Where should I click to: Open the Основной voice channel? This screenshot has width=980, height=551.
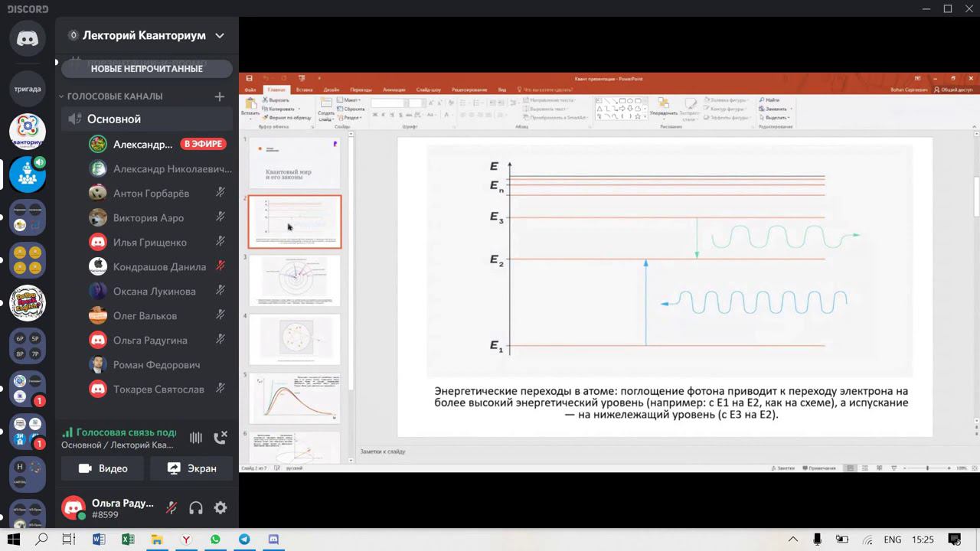pyautogui.click(x=147, y=119)
